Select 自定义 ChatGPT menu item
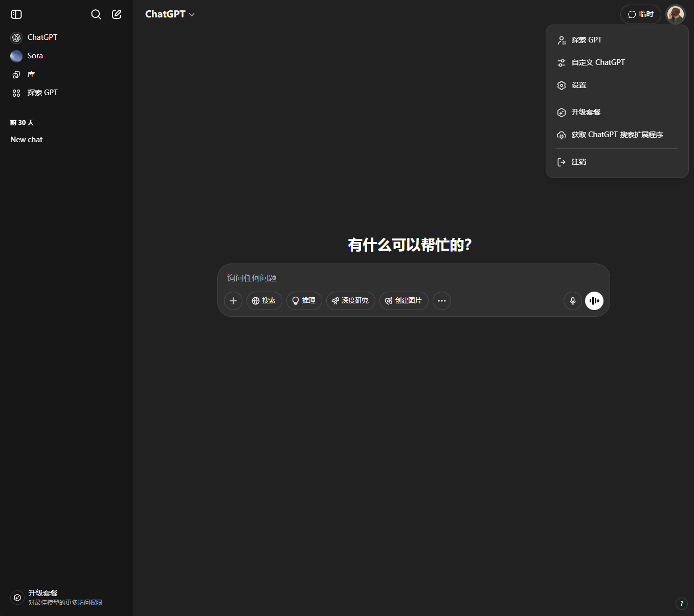Viewport: 694px width, 616px height. pyautogui.click(x=617, y=62)
